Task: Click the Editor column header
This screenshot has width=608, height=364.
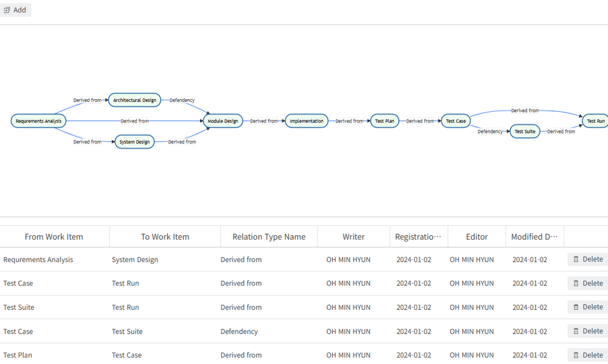Action: tap(476, 237)
